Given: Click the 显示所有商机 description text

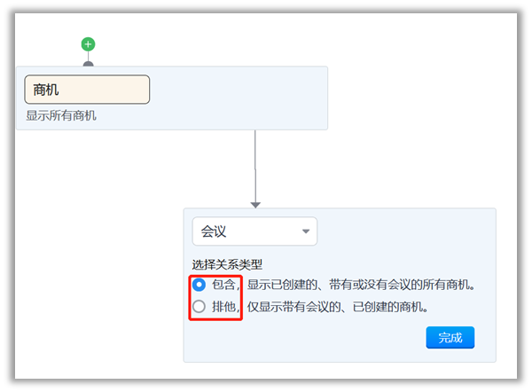Looking at the screenshot, I should coord(61,115).
